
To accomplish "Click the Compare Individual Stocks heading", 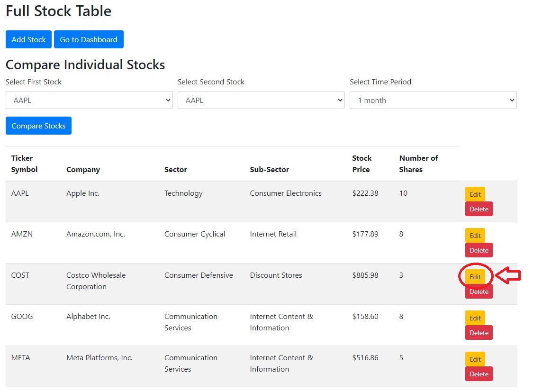I will click(85, 64).
